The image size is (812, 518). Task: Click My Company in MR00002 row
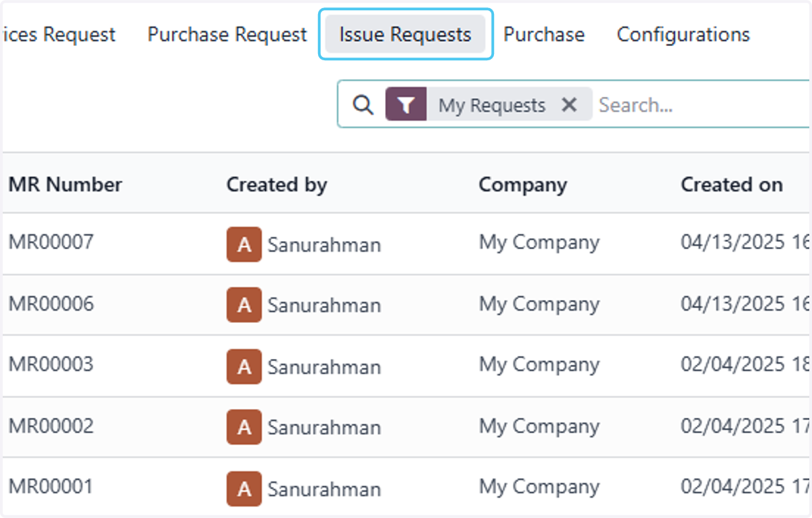(539, 427)
